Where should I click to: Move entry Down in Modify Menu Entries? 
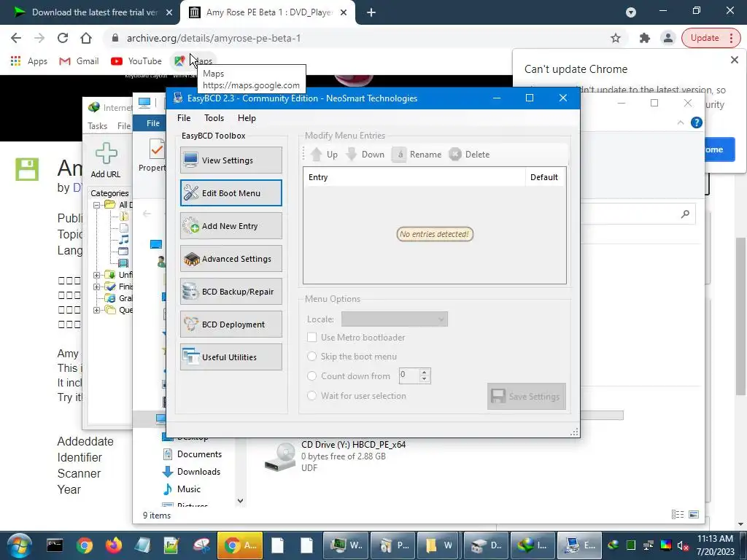click(x=365, y=155)
